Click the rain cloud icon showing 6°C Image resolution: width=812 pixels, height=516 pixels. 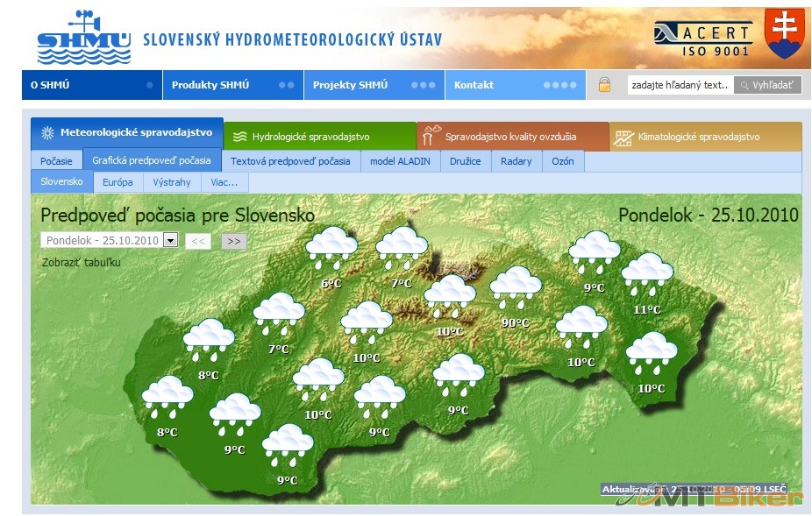[331, 248]
